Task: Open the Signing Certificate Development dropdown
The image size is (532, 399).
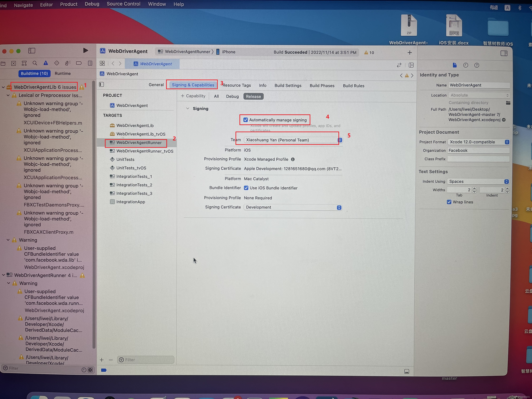Action: coord(293,207)
